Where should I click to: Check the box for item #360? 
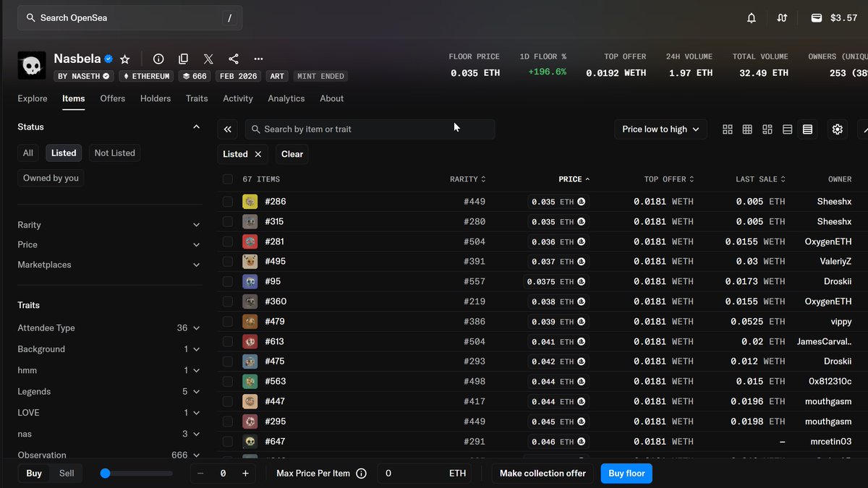pyautogui.click(x=228, y=301)
